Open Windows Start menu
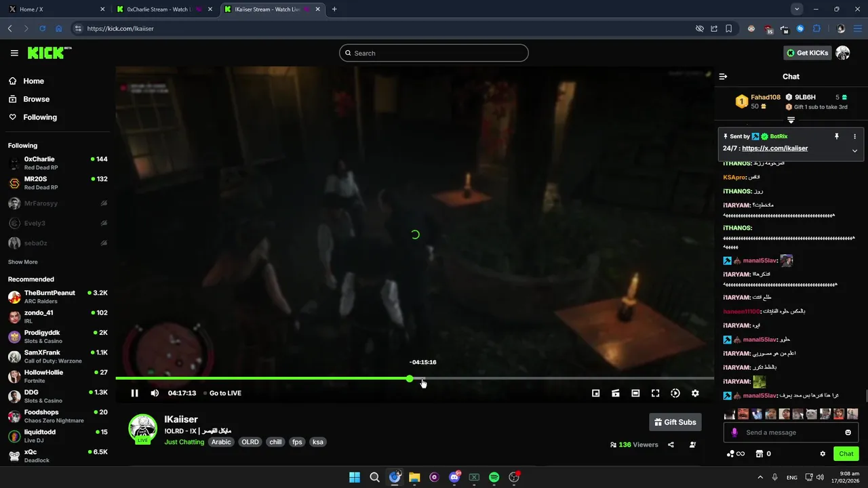868x488 pixels. [355, 477]
